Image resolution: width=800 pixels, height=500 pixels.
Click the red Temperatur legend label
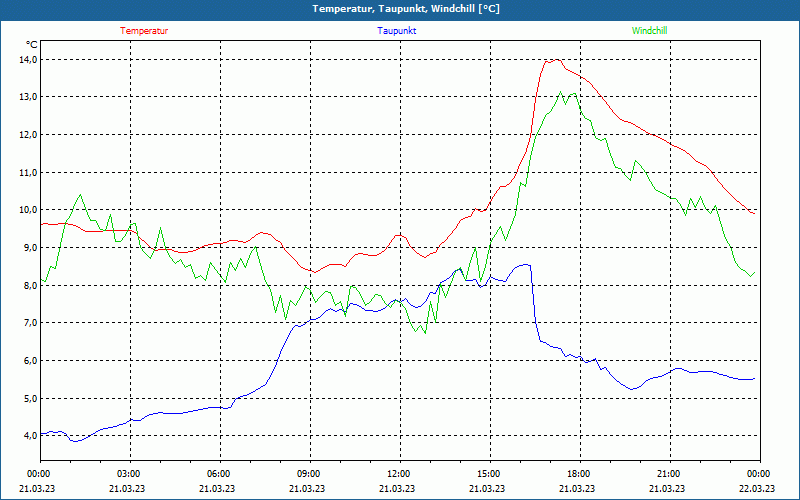coord(144,31)
